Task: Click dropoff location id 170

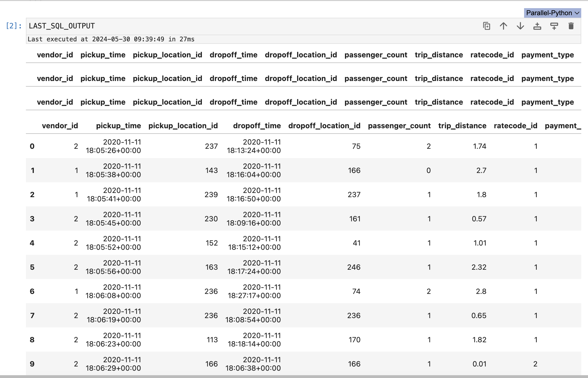Action: (355, 340)
